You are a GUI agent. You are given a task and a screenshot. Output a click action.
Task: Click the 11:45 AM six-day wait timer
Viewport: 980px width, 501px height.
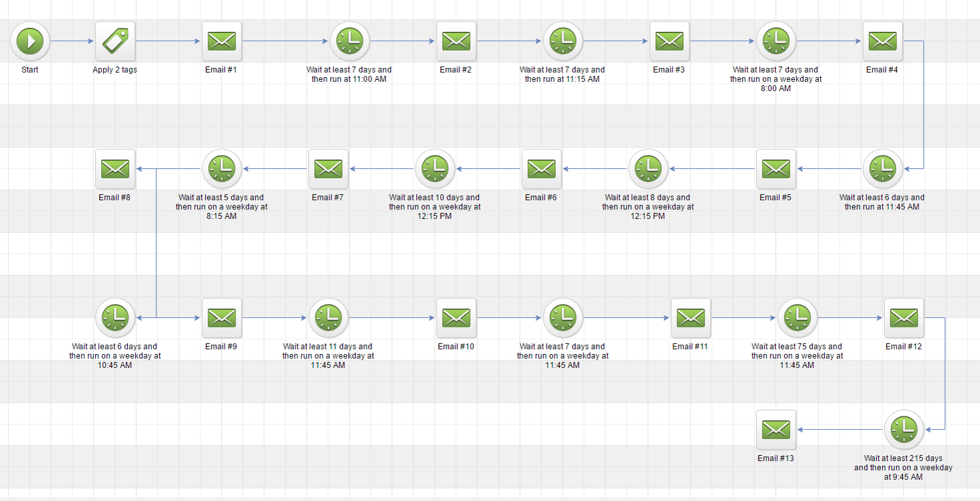point(882,169)
